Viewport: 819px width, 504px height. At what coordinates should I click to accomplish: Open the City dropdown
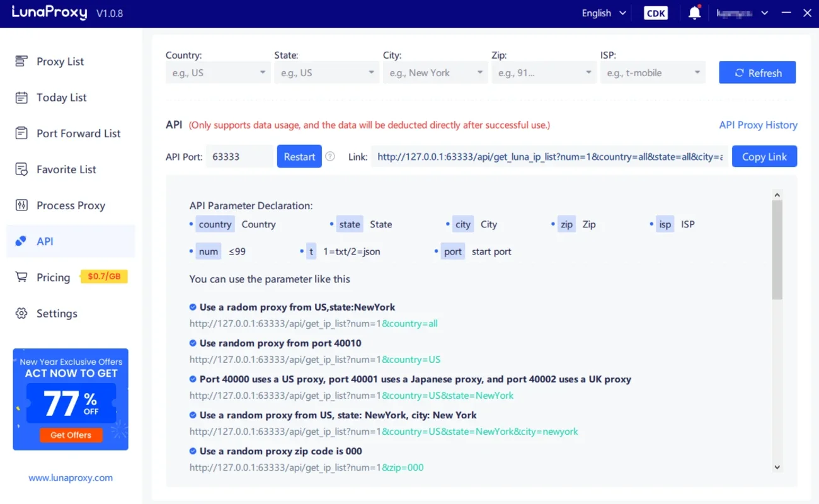click(x=435, y=72)
